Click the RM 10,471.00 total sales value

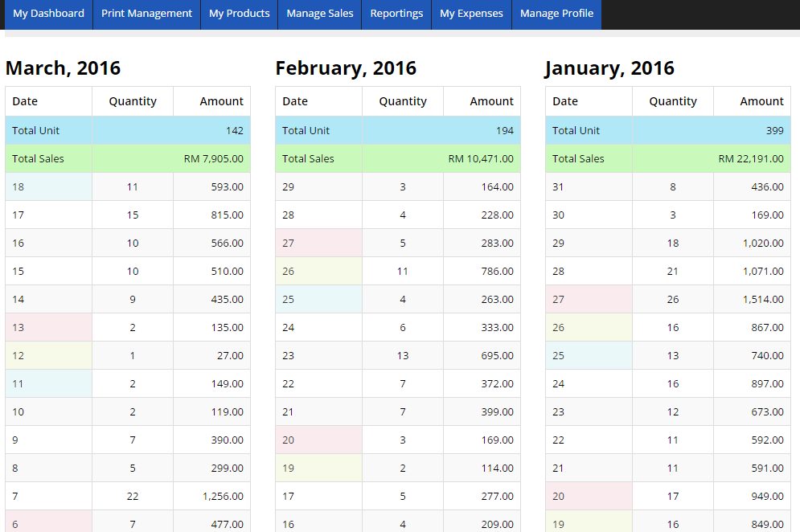click(x=481, y=158)
